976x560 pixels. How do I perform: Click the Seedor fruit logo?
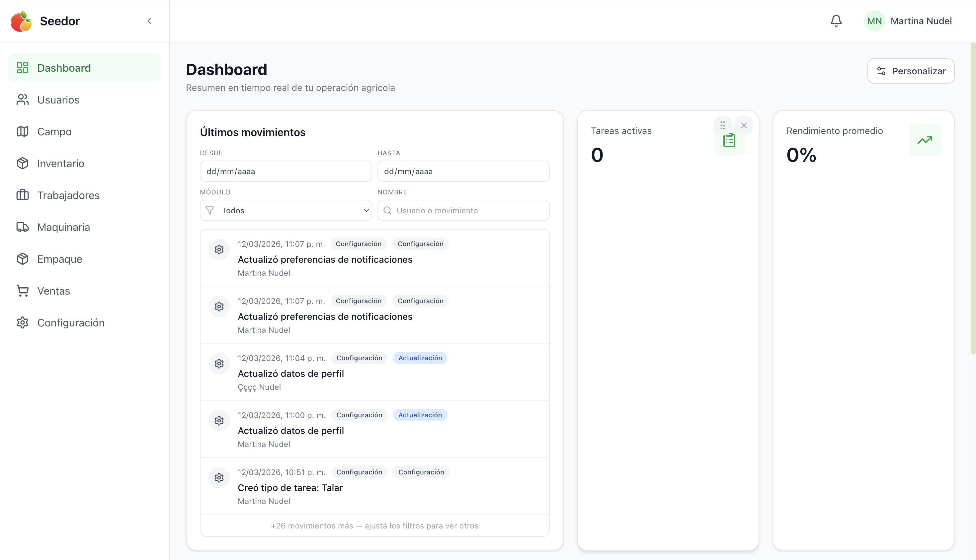click(x=21, y=21)
